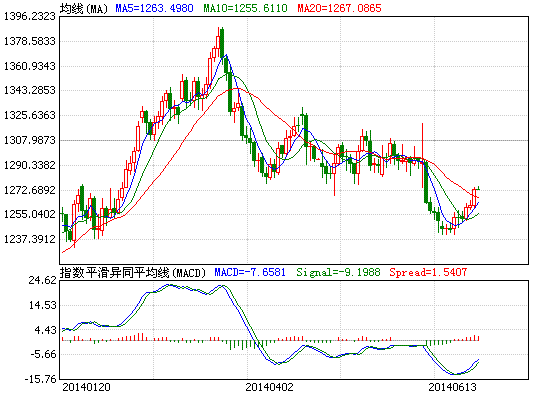The height and width of the screenshot is (396, 533).
Task: Click the -5.66 MACD axis label
Action: pos(44,355)
